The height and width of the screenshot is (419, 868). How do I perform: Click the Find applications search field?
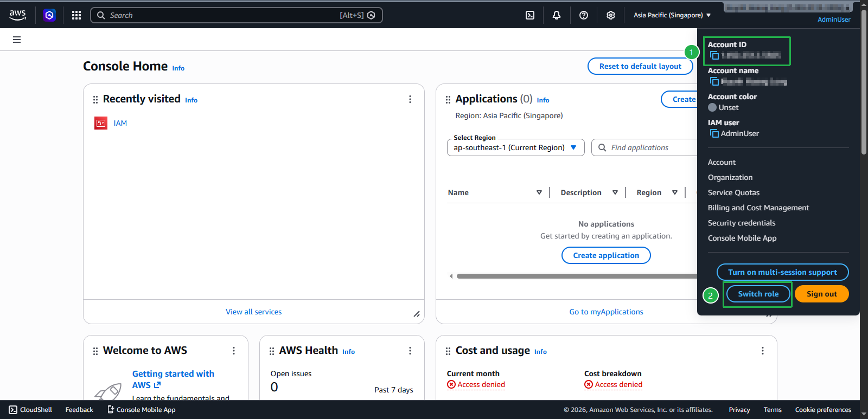[644, 147]
